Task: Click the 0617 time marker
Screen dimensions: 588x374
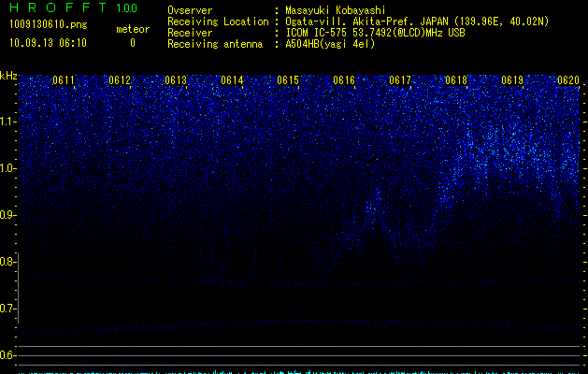Action: [400, 80]
